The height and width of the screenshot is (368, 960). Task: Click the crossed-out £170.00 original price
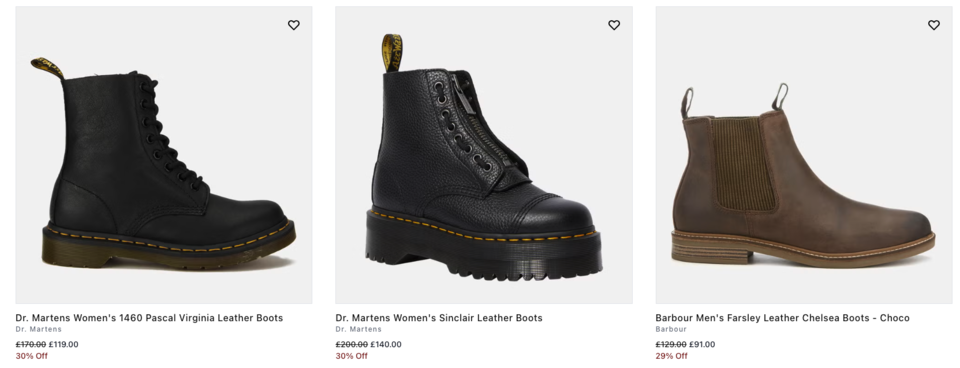(x=31, y=344)
